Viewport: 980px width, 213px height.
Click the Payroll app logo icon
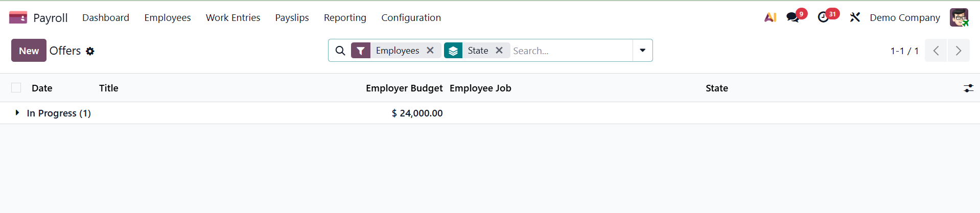(x=18, y=18)
